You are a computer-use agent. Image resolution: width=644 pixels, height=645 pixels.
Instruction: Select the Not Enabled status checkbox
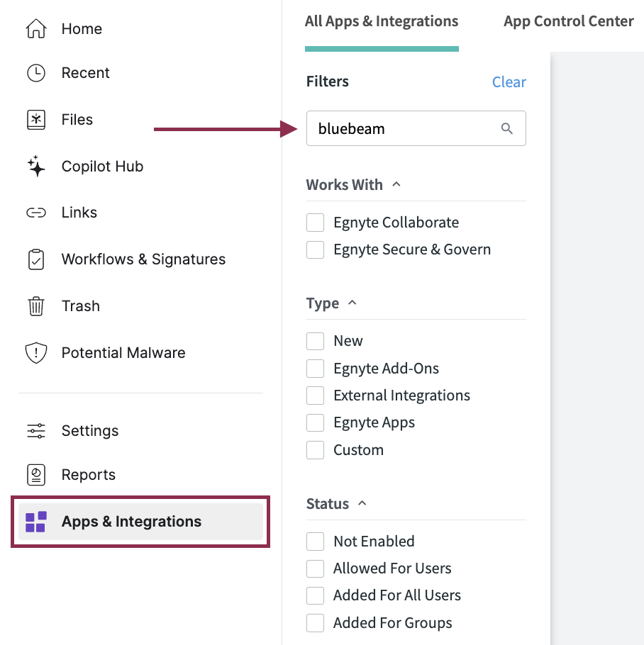[x=315, y=542]
